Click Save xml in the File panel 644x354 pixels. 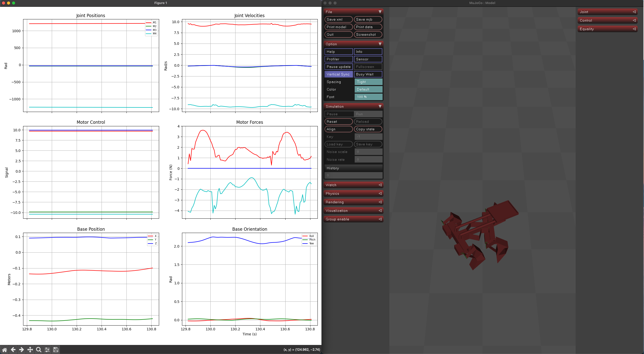coord(338,19)
